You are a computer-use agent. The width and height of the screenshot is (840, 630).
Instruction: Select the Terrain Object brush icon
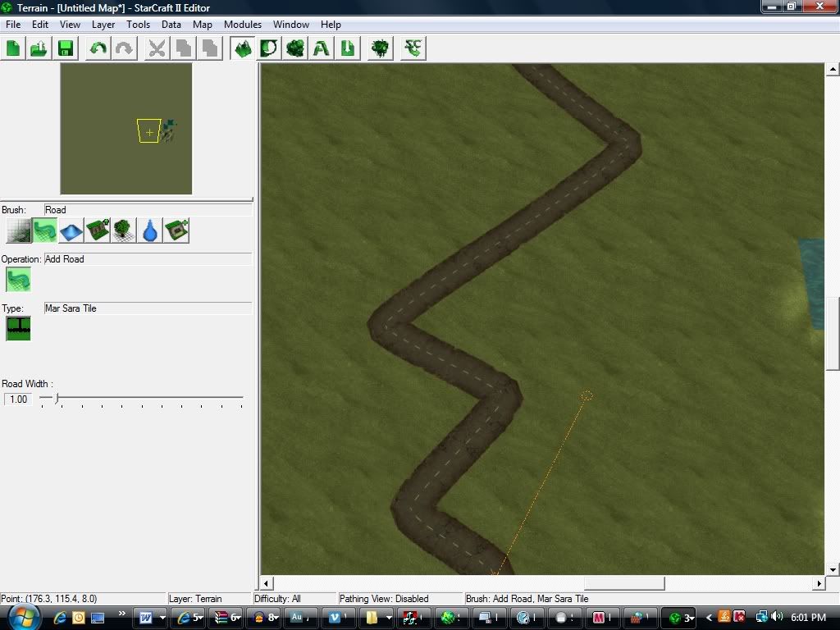pyautogui.click(x=176, y=231)
